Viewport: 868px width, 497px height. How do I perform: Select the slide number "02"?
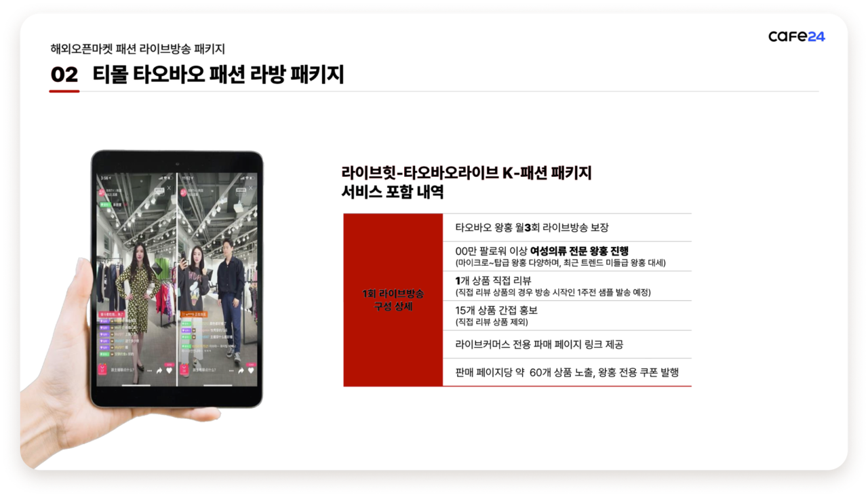tap(64, 75)
